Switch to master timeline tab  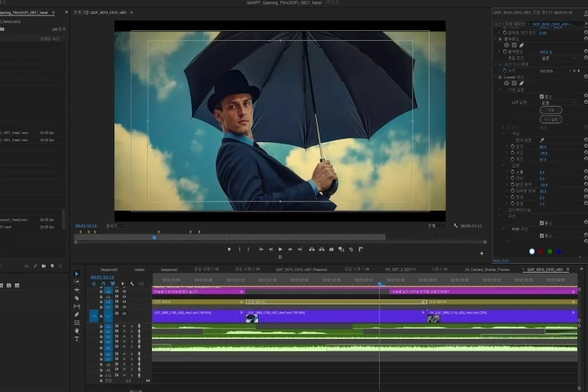point(140,269)
